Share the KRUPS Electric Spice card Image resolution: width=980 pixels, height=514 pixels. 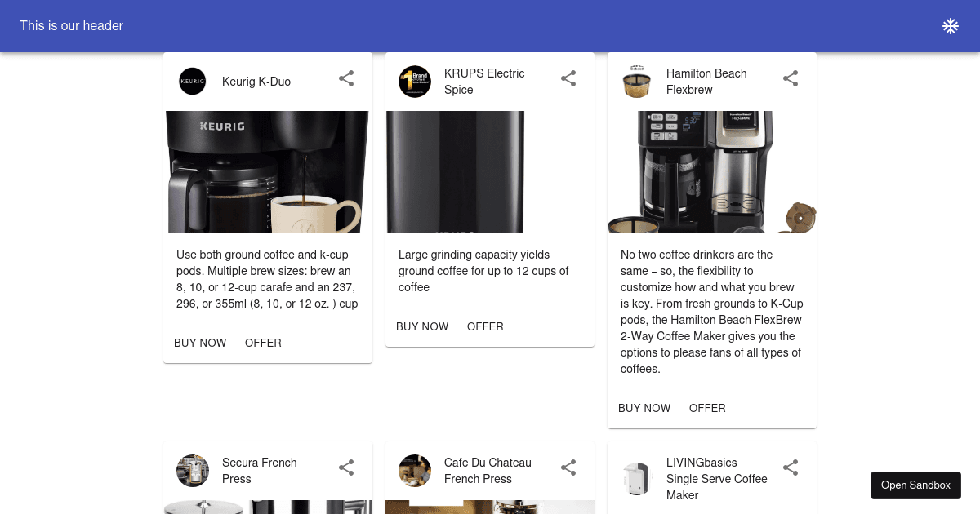tap(568, 78)
